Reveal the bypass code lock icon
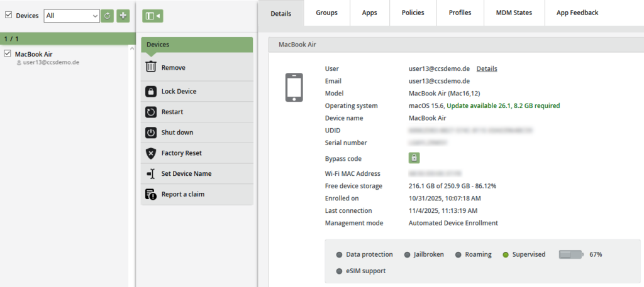This screenshot has width=644, height=287. [x=414, y=158]
